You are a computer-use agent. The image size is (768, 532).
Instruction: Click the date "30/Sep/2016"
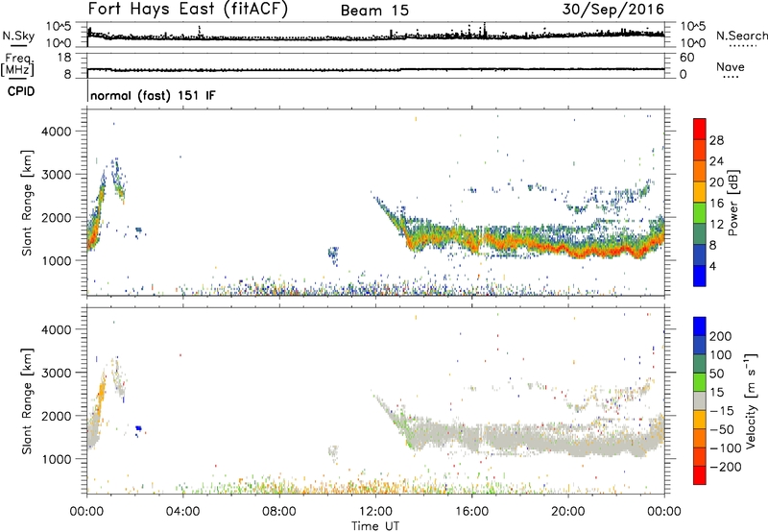pos(613,10)
